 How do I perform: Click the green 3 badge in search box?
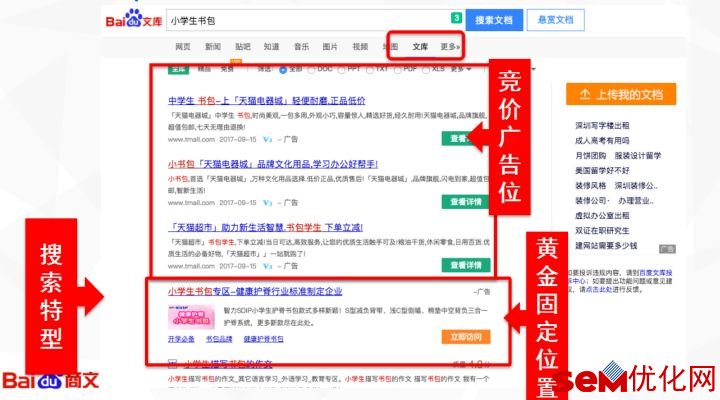(x=456, y=18)
